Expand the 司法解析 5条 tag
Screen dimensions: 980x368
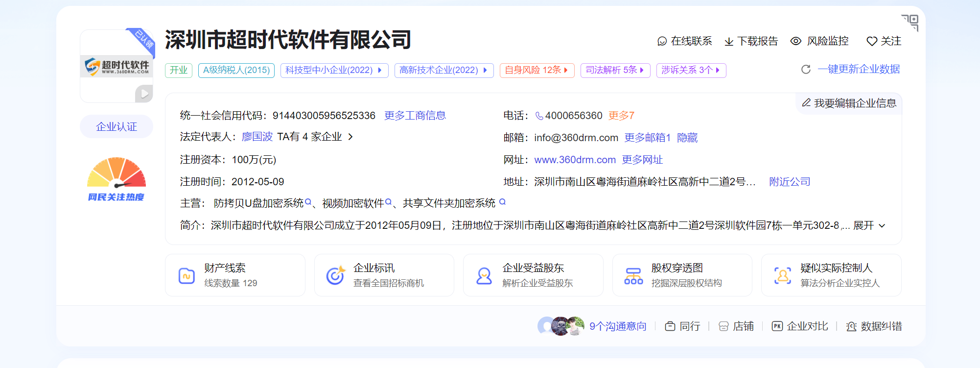615,70
